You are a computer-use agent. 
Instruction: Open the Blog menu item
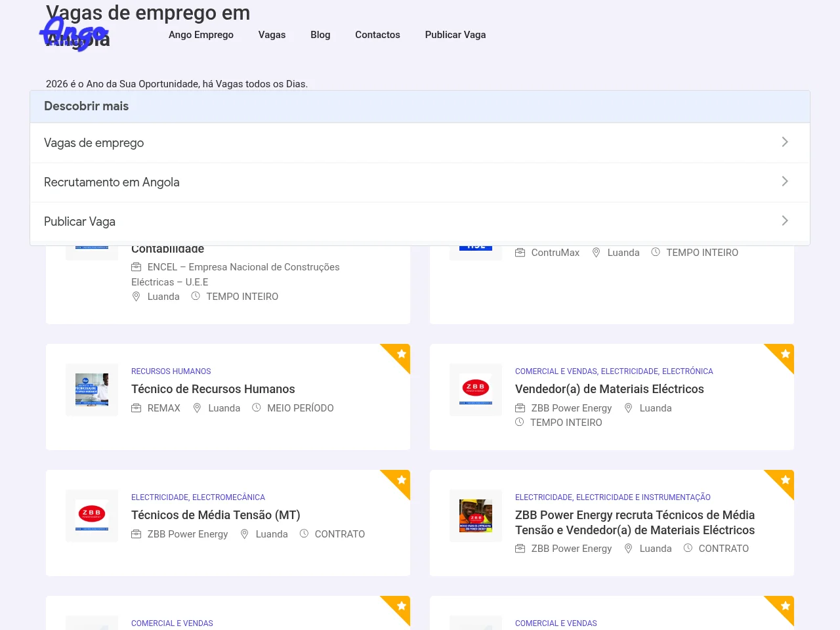[x=320, y=35]
